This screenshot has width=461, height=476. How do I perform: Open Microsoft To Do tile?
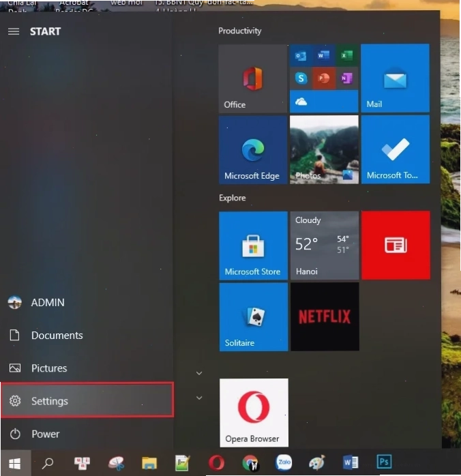pyautogui.click(x=395, y=149)
